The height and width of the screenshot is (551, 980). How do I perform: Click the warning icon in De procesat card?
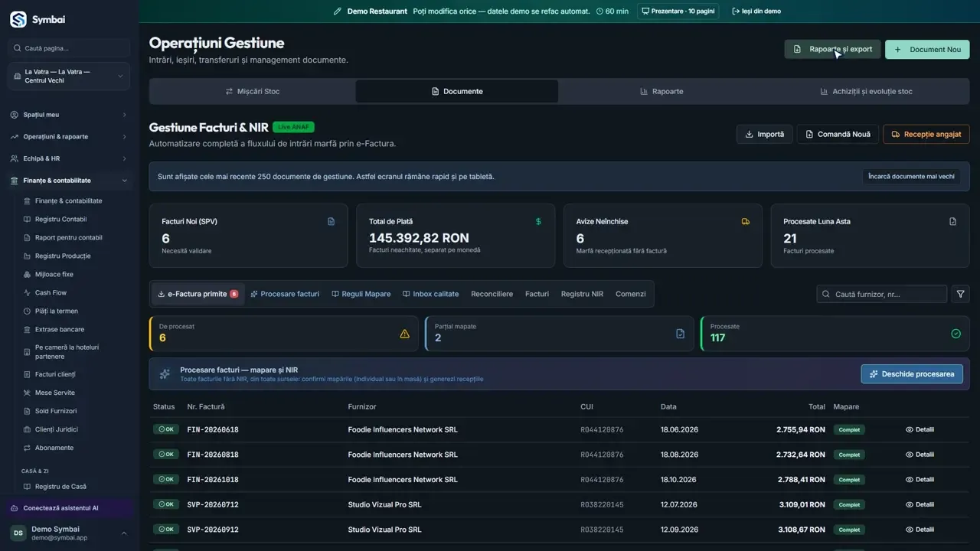coord(404,334)
